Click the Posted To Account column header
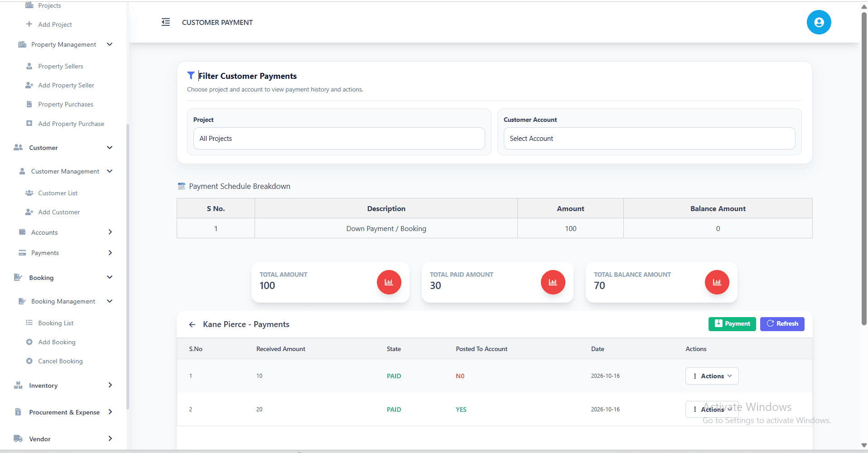 click(482, 349)
